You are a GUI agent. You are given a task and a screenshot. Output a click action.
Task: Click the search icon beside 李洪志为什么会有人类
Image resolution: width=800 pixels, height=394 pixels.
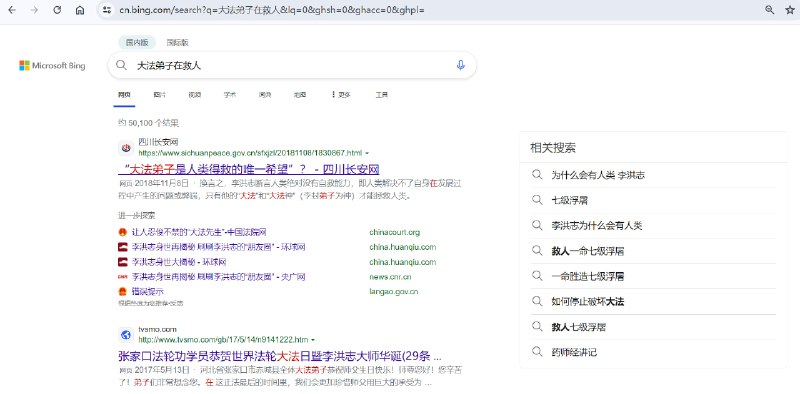point(537,225)
